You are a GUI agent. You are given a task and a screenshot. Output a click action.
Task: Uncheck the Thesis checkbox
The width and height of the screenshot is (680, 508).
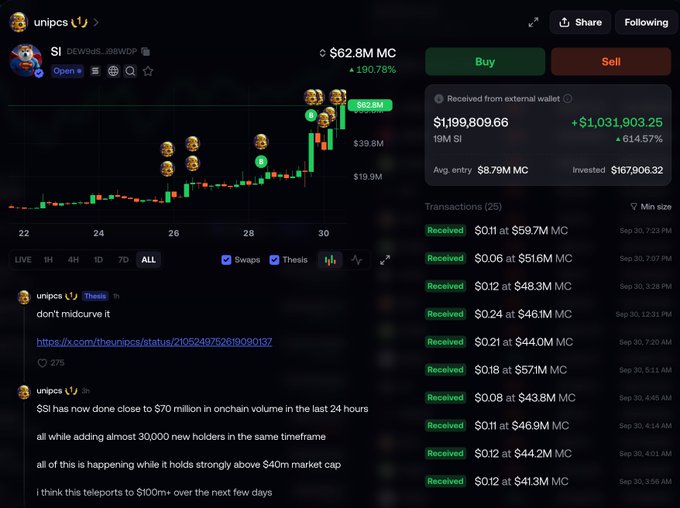274,260
